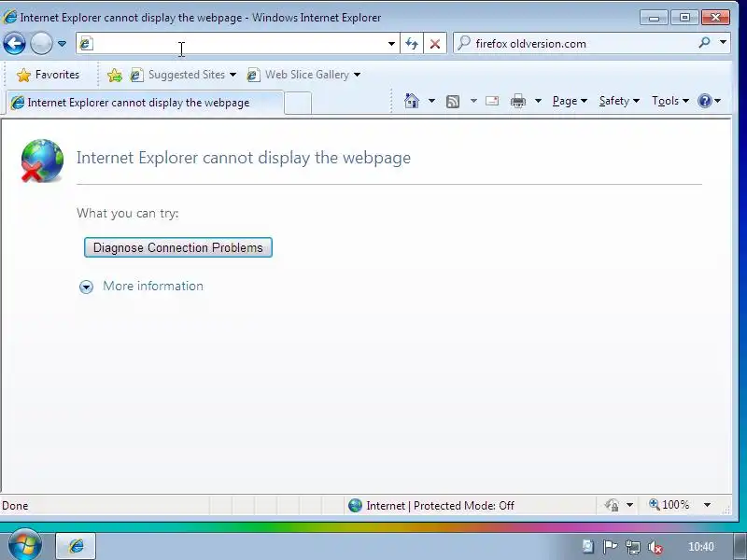Click the More information link text

153,286
